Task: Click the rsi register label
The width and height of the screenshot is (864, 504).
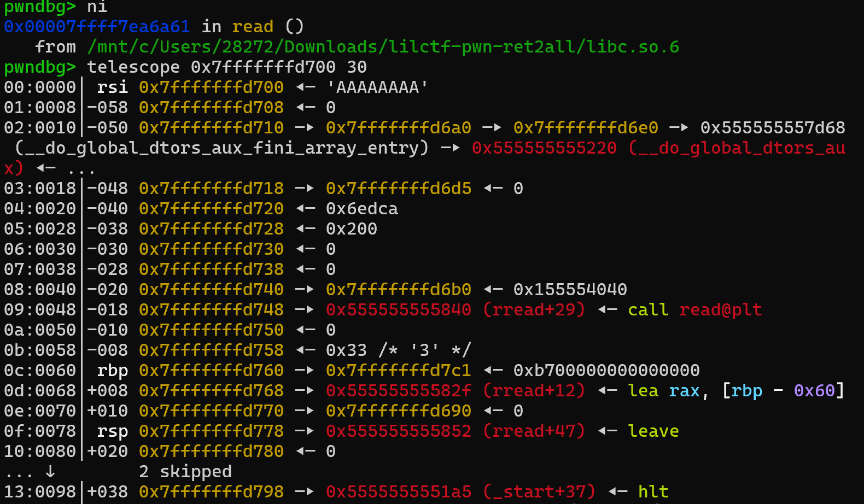Action: point(112,87)
